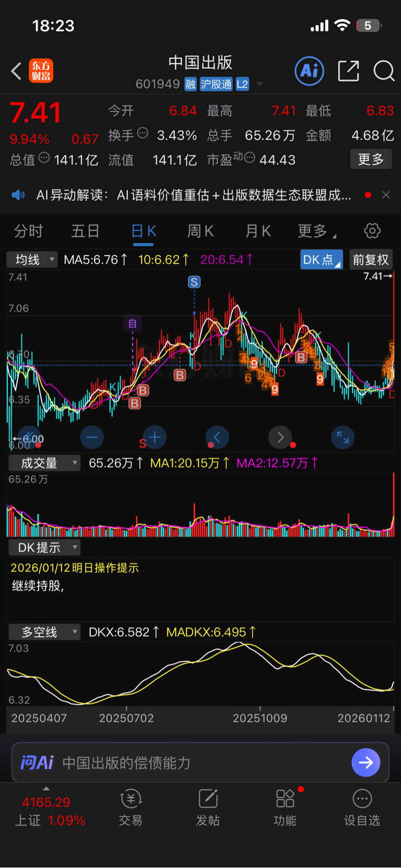The image size is (401, 868).
Task: Open the 多空线 indicator dropdown
Action: [x=45, y=632]
